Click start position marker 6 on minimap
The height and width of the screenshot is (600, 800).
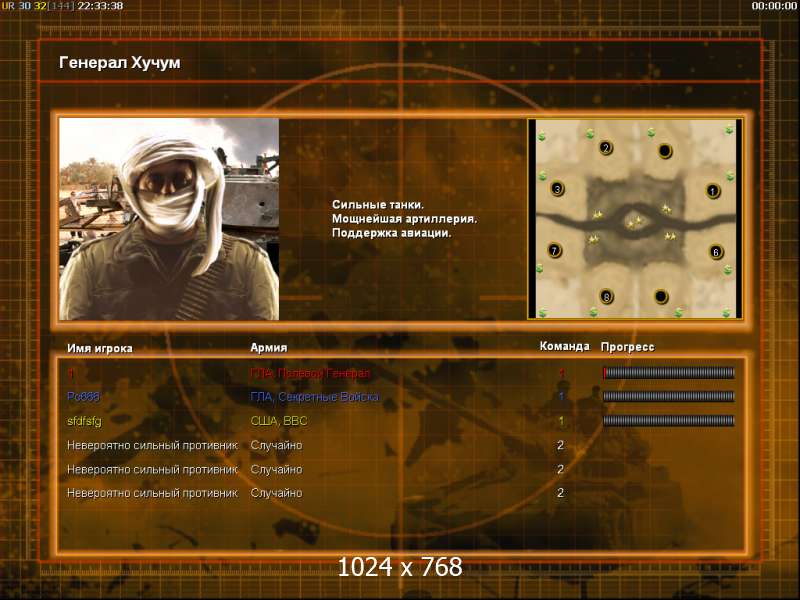pos(716,252)
